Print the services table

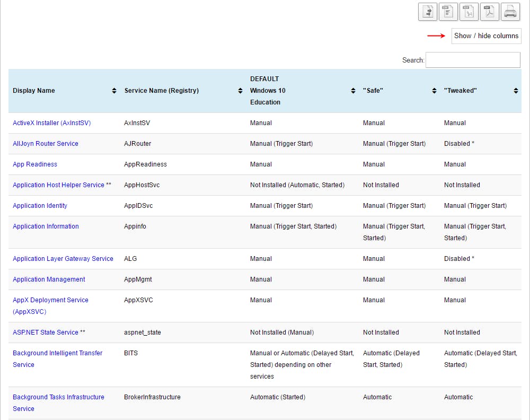(510, 12)
